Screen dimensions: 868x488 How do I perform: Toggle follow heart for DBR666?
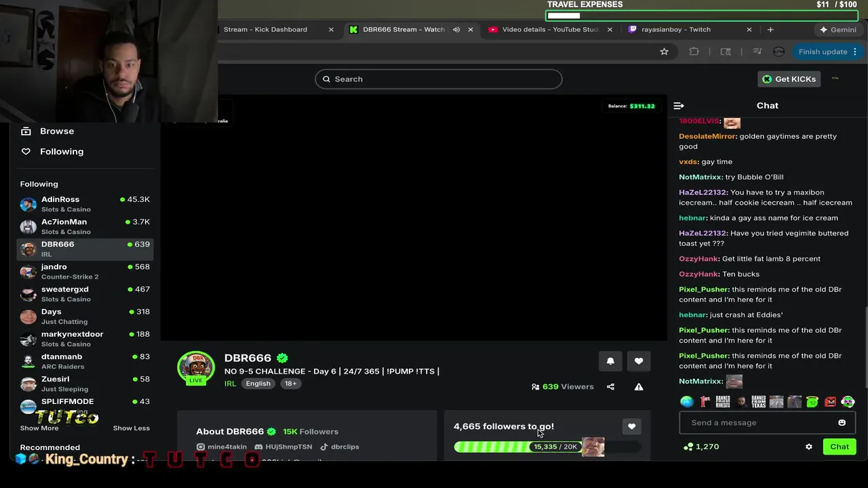pos(639,361)
